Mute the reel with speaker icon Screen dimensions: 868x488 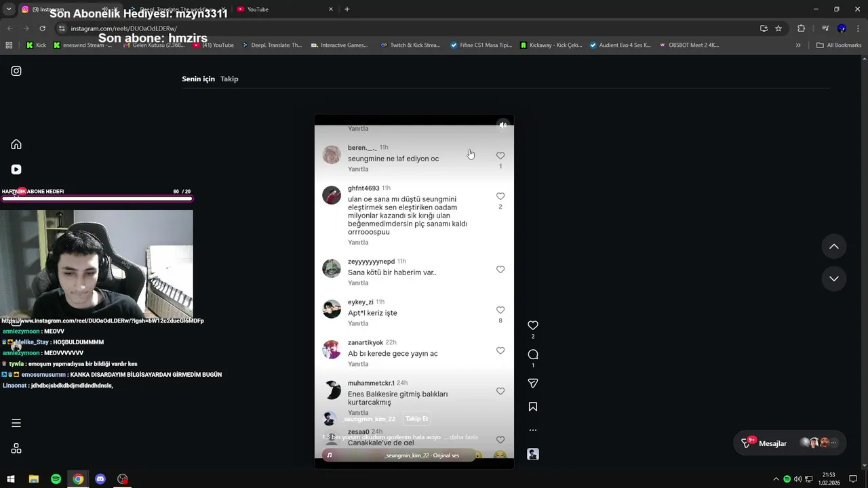[502, 125]
